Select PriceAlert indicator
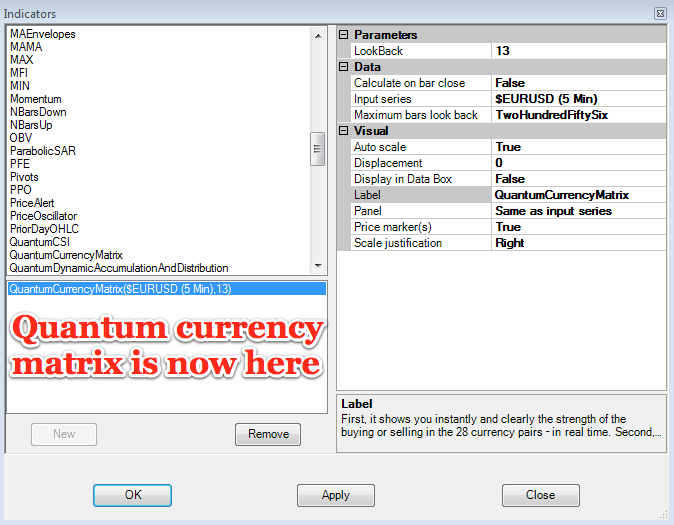The image size is (674, 525). (x=32, y=203)
